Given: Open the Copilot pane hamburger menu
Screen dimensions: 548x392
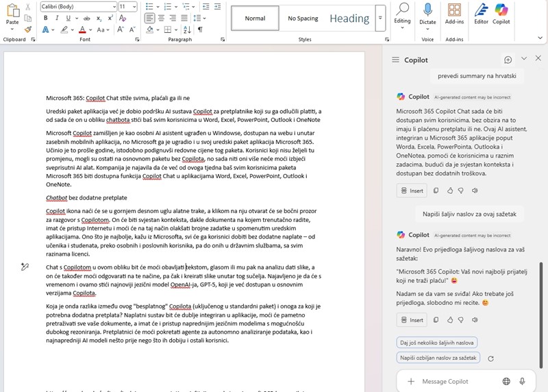Looking at the screenshot, I should pos(395,60).
